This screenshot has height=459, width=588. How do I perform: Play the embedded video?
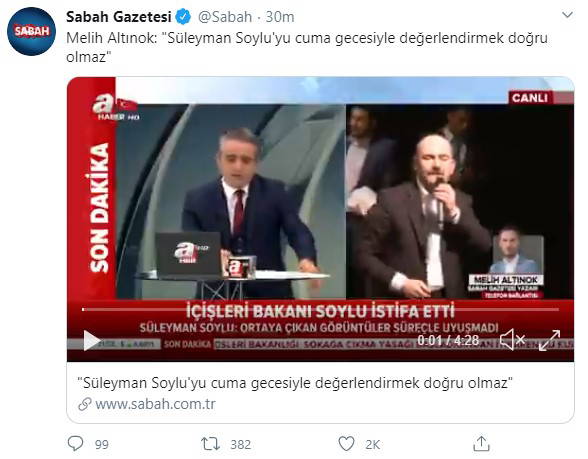[90, 340]
